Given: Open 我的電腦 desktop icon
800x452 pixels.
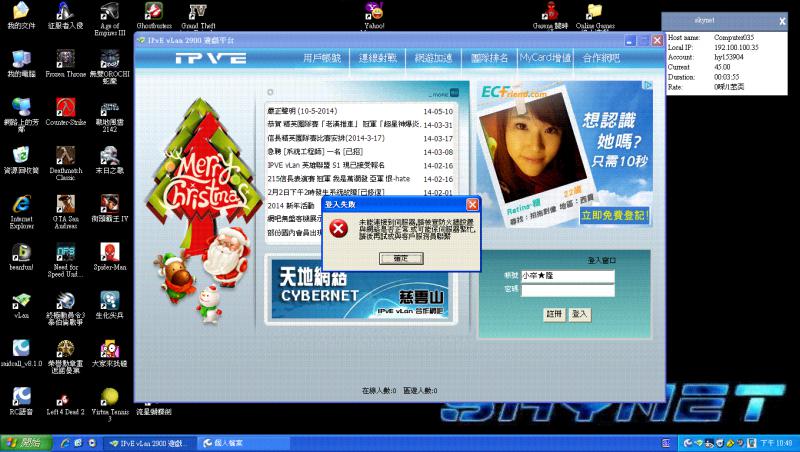Looking at the screenshot, I should (x=21, y=63).
